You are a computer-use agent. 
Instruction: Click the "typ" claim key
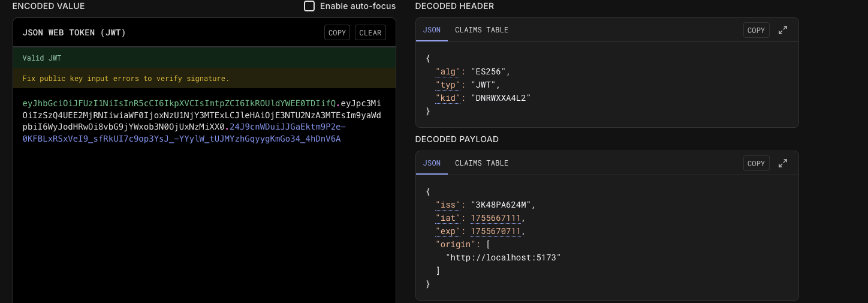(x=448, y=85)
